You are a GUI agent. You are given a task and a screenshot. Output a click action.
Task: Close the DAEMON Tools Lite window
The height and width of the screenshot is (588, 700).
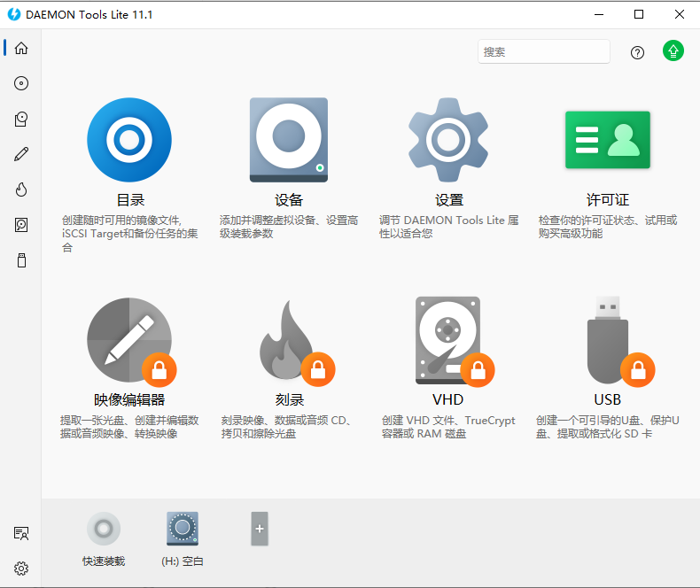[x=679, y=14]
